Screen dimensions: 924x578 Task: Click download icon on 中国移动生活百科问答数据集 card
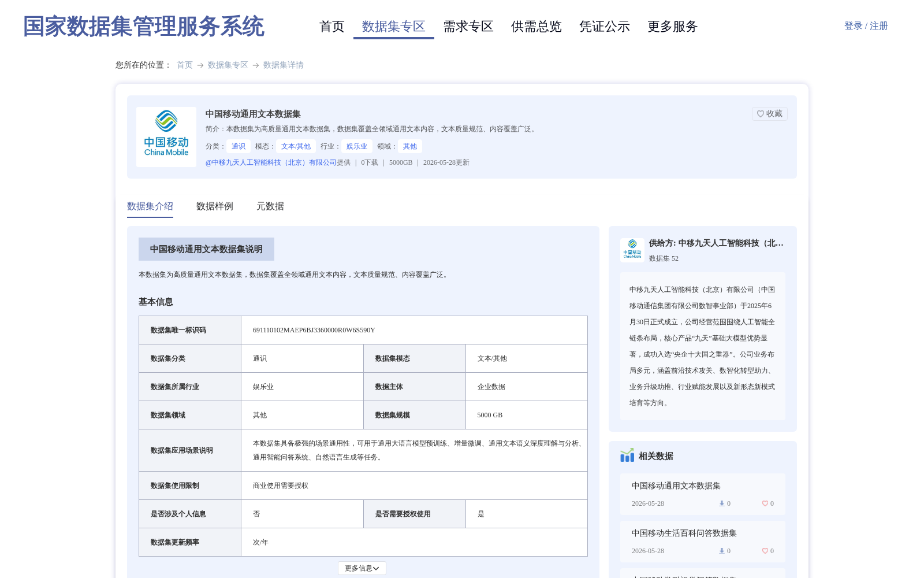(721, 551)
